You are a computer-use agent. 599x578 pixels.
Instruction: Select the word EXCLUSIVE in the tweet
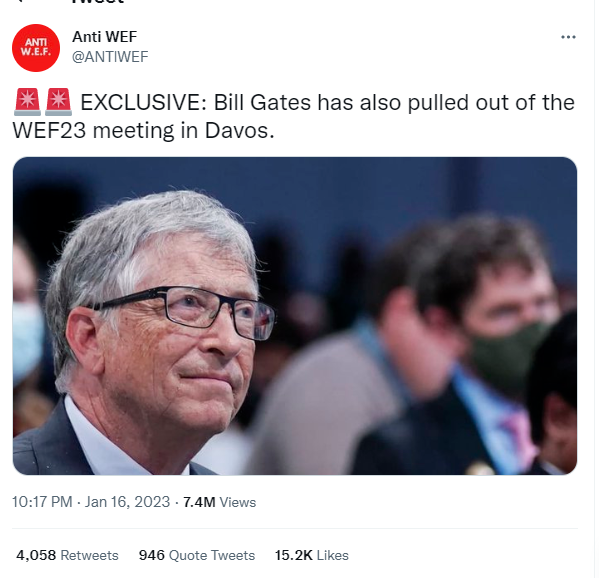pyautogui.click(x=144, y=102)
